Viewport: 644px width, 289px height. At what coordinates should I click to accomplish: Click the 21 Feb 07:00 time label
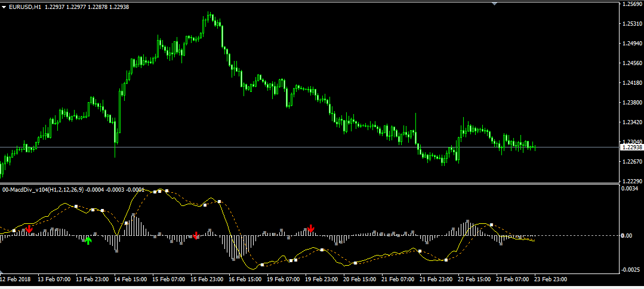399,279
